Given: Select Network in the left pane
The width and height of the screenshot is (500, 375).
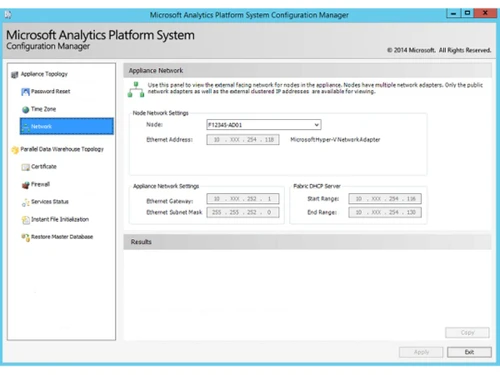Looking at the screenshot, I should point(67,126).
